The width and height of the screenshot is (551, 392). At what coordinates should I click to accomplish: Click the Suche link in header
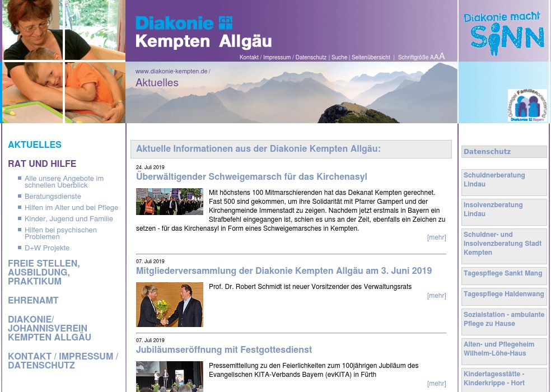(339, 57)
